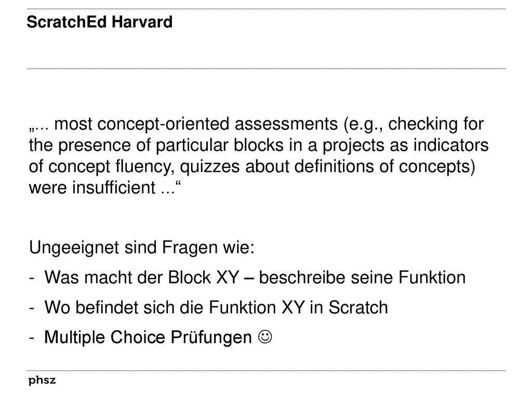Click the dash before 'Was macht'
The height and width of the screenshot is (399, 532).
point(32,278)
